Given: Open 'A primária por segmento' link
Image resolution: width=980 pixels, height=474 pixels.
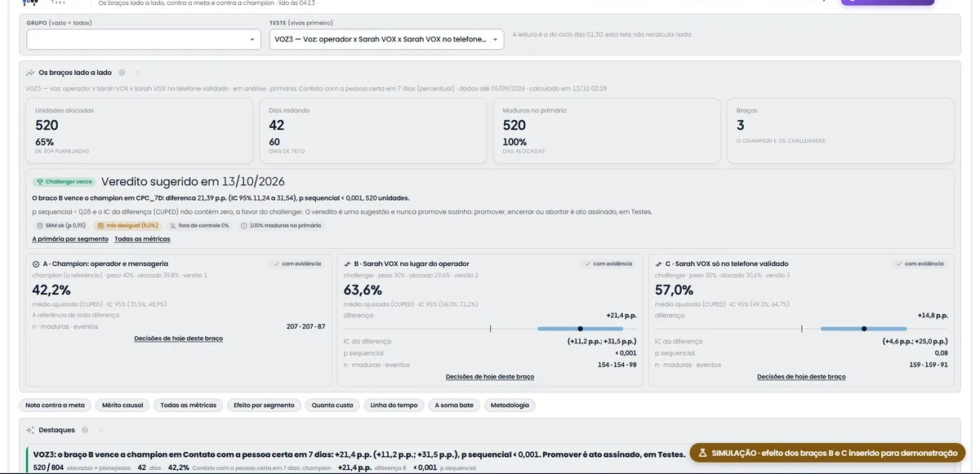Looking at the screenshot, I should click(70, 239).
